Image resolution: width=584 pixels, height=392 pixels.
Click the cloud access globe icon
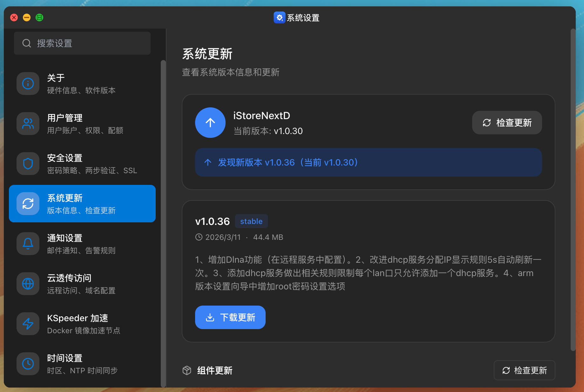[x=28, y=284]
